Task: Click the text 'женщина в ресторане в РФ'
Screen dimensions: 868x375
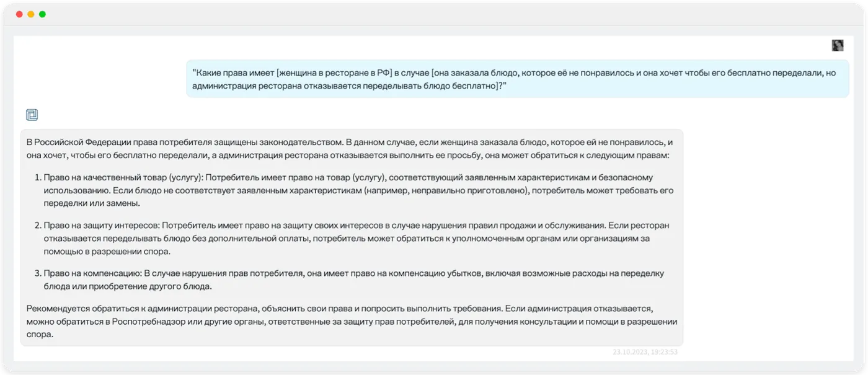Action: click(x=334, y=73)
